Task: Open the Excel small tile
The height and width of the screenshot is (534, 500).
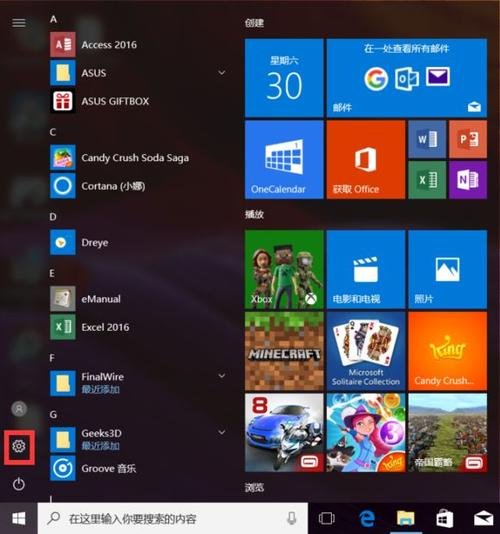Action: 427,180
